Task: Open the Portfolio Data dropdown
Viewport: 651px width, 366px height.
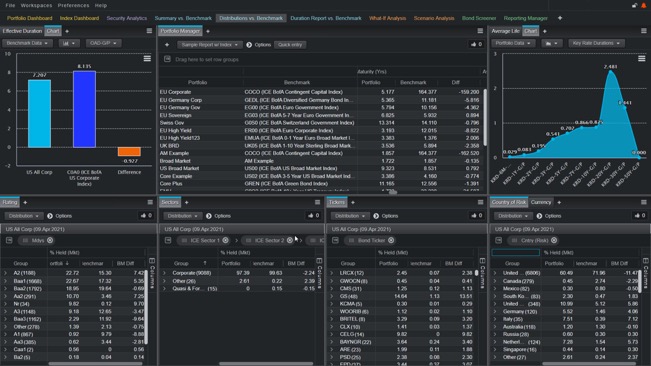Action: (x=513, y=43)
